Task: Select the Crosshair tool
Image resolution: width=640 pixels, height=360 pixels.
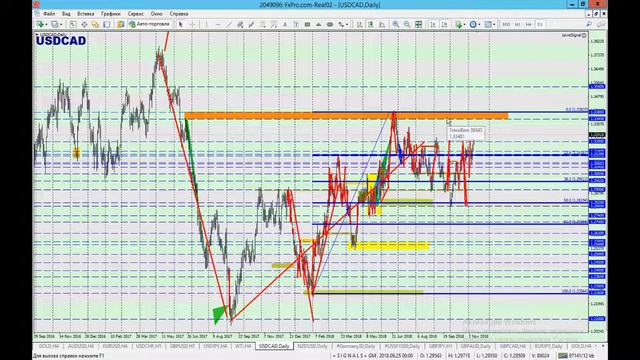Action: (192, 24)
